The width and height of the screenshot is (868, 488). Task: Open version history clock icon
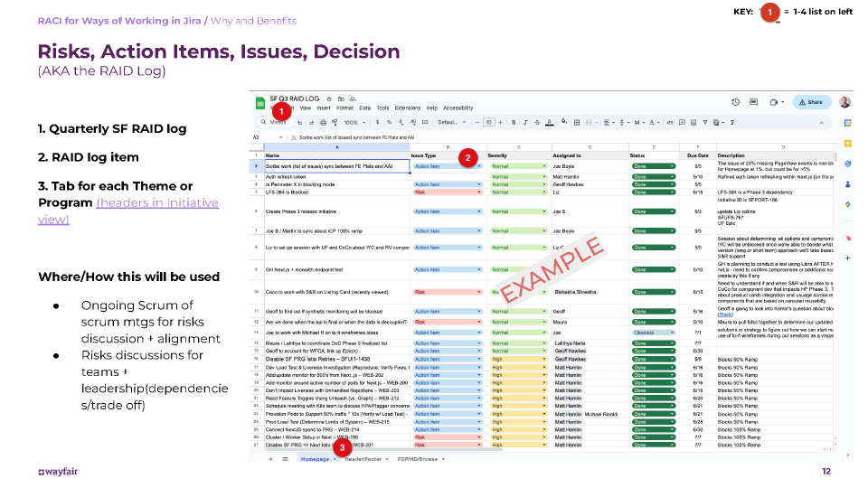tap(736, 102)
